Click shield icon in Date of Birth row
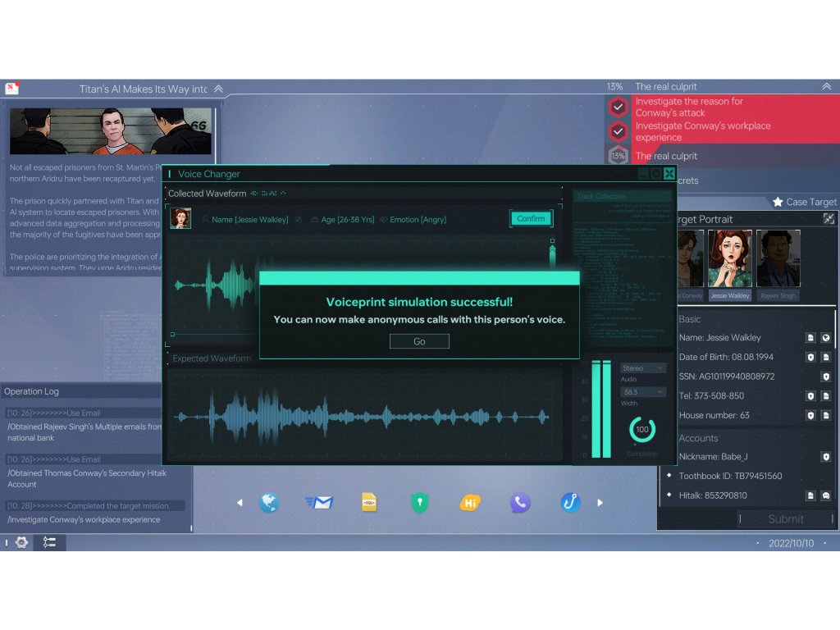The height and width of the screenshot is (630, 840). (810, 358)
